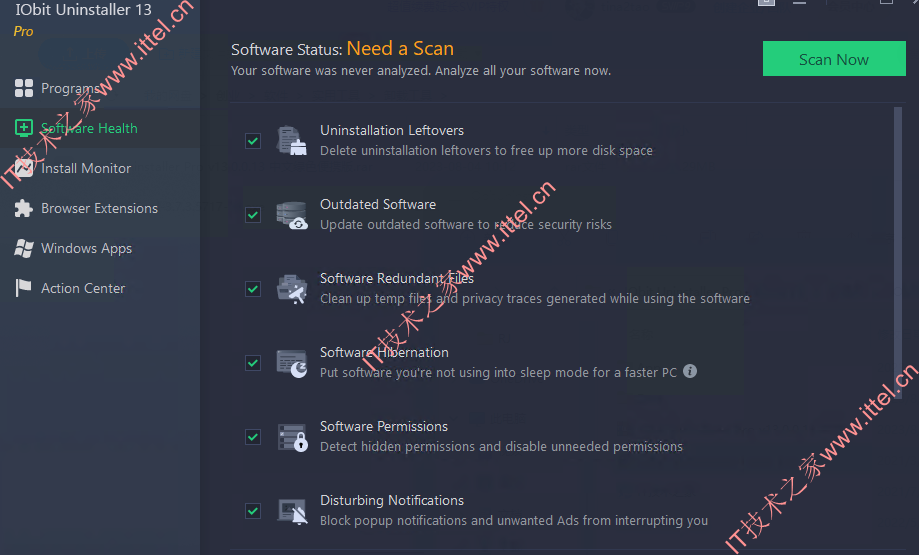This screenshot has height=555, width=919.
Task: Click the IObit Uninstaller 13 title
Action: point(83,10)
